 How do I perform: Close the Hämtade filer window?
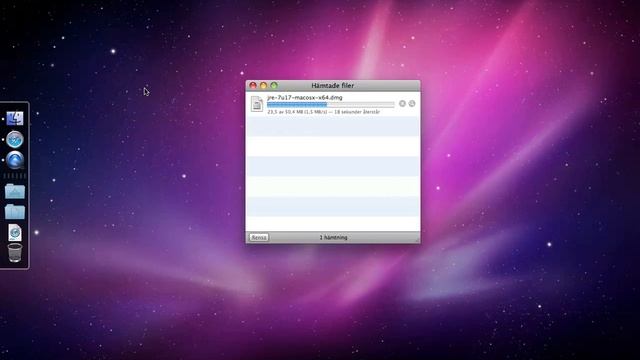coord(253,85)
